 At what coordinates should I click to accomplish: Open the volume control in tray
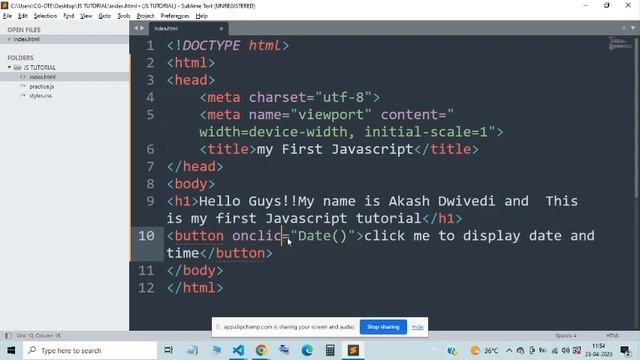coord(565,351)
